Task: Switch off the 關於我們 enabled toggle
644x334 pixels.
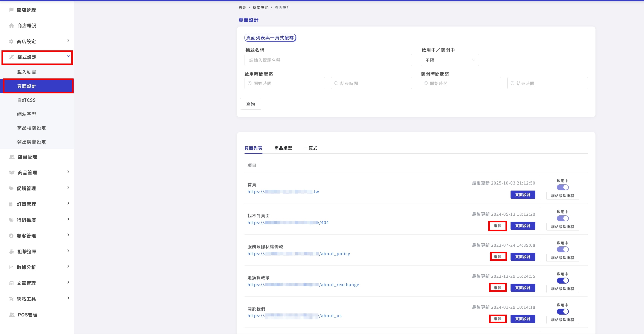Action: click(x=562, y=311)
